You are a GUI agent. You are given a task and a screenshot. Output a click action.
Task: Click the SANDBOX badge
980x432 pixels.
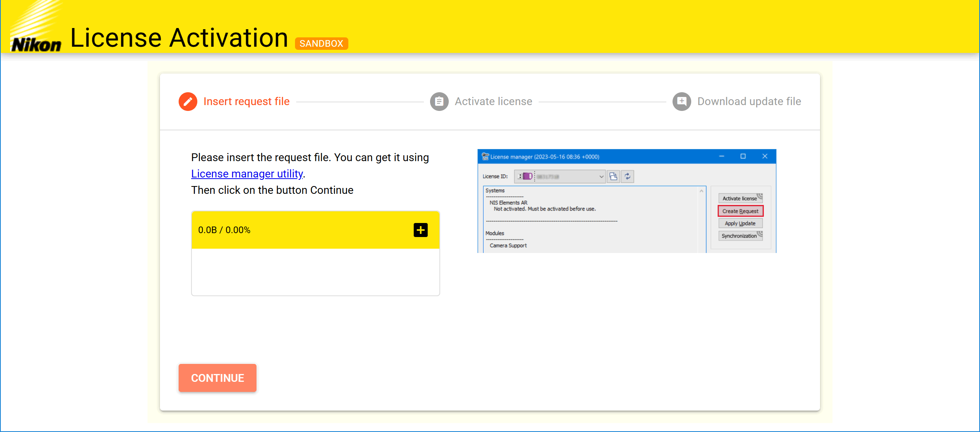pos(321,44)
